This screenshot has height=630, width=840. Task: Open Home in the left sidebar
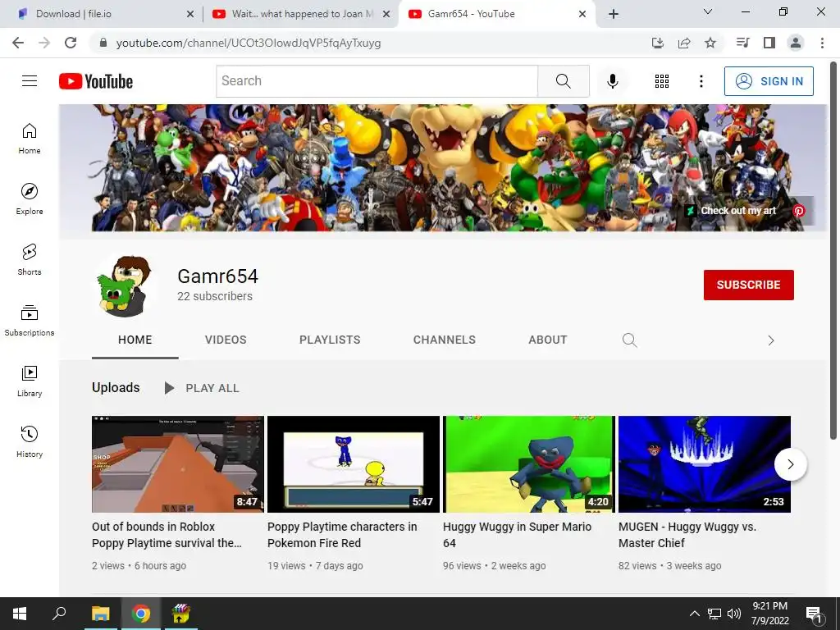click(x=30, y=139)
